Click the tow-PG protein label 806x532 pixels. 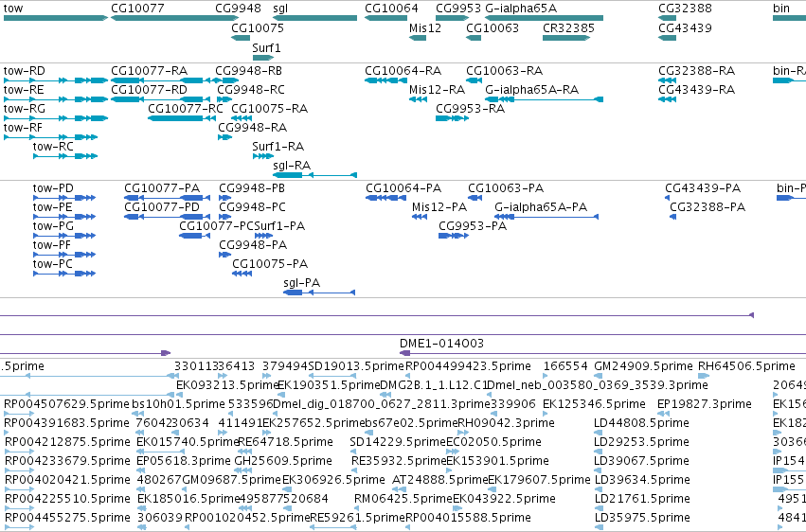[x=53, y=226]
